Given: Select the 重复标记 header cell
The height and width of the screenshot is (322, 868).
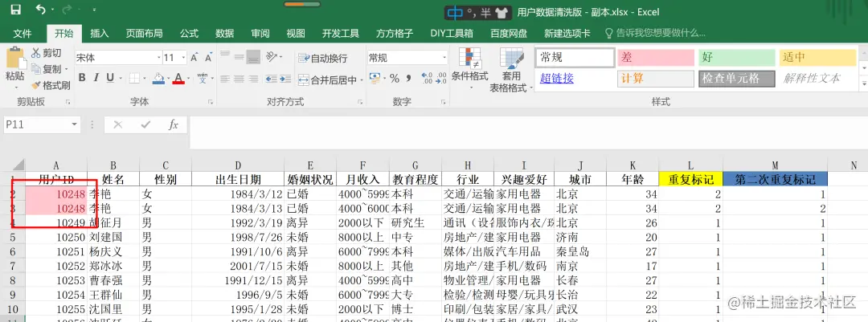Looking at the screenshot, I should (690, 179).
